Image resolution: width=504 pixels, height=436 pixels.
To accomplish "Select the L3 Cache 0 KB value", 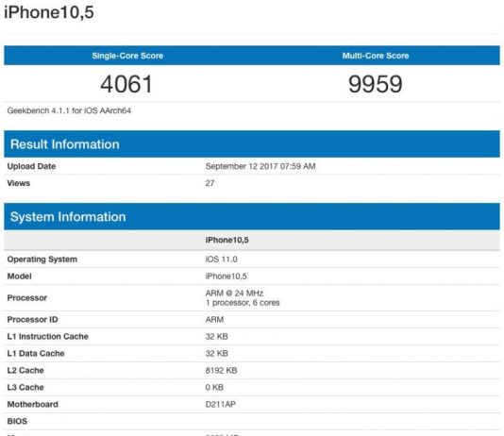I will [x=214, y=387].
